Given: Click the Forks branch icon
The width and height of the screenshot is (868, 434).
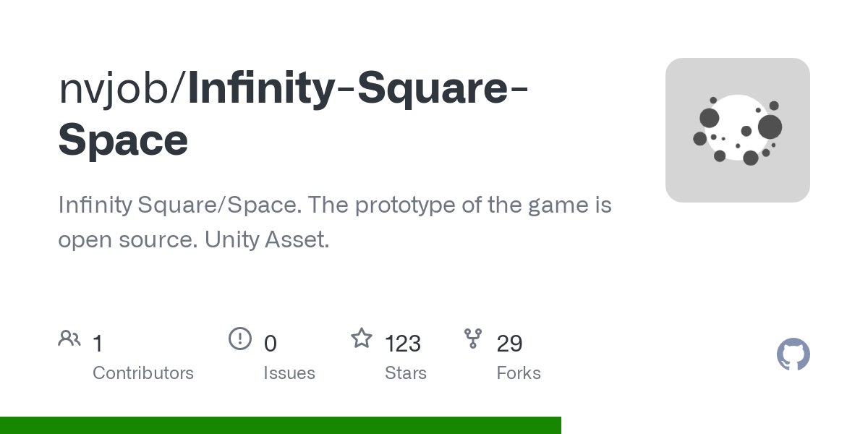Looking at the screenshot, I should click(473, 338).
